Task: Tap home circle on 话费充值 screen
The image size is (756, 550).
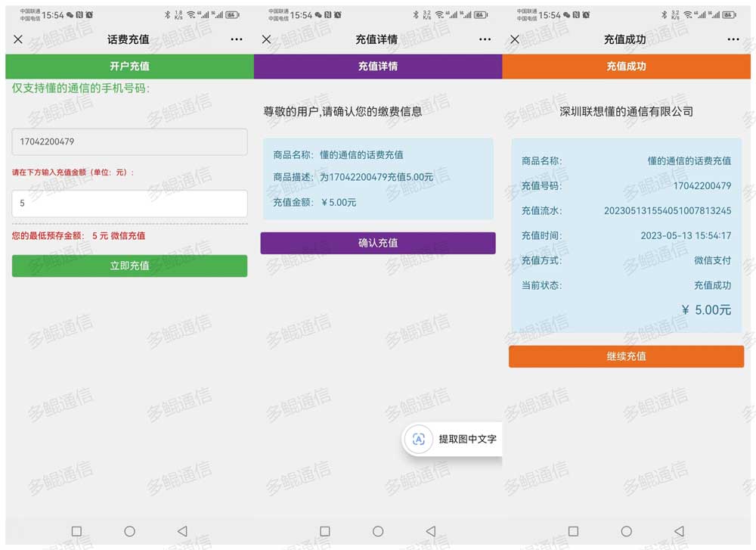Action: tap(130, 531)
